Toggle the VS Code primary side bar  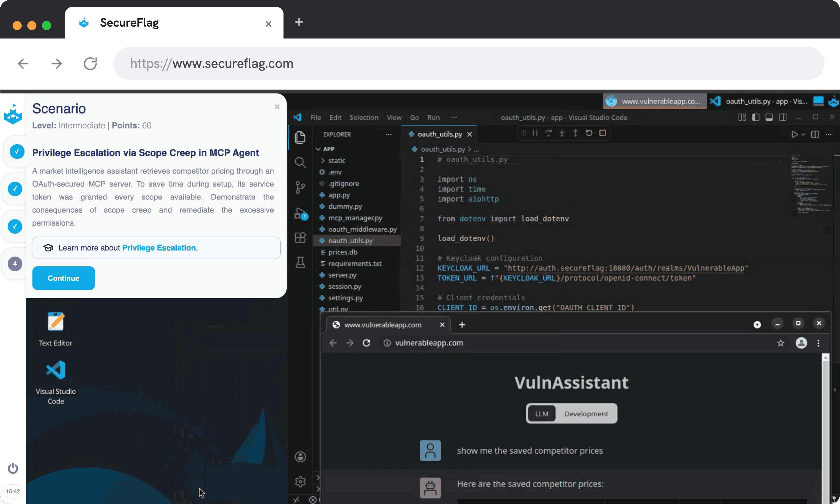[756, 118]
